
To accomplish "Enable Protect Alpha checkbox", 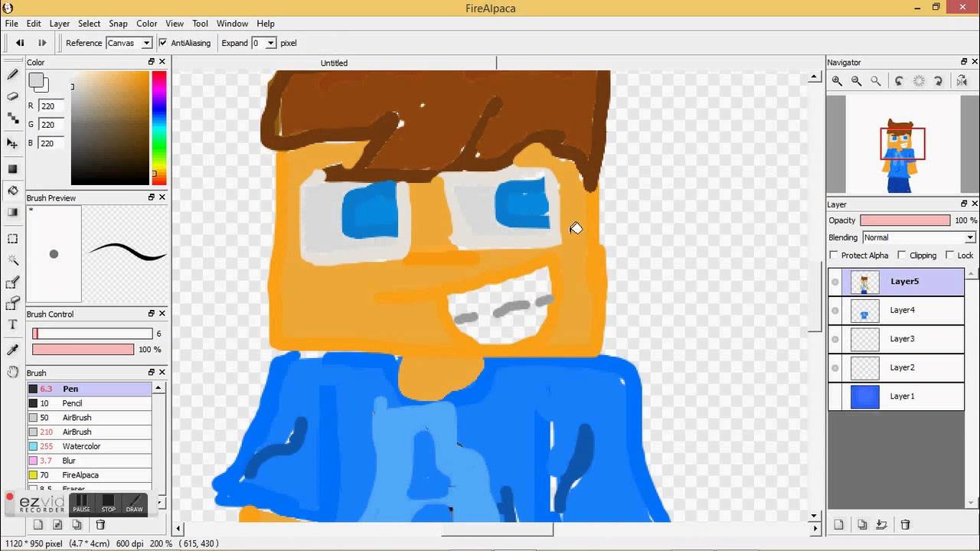I will tap(835, 255).
